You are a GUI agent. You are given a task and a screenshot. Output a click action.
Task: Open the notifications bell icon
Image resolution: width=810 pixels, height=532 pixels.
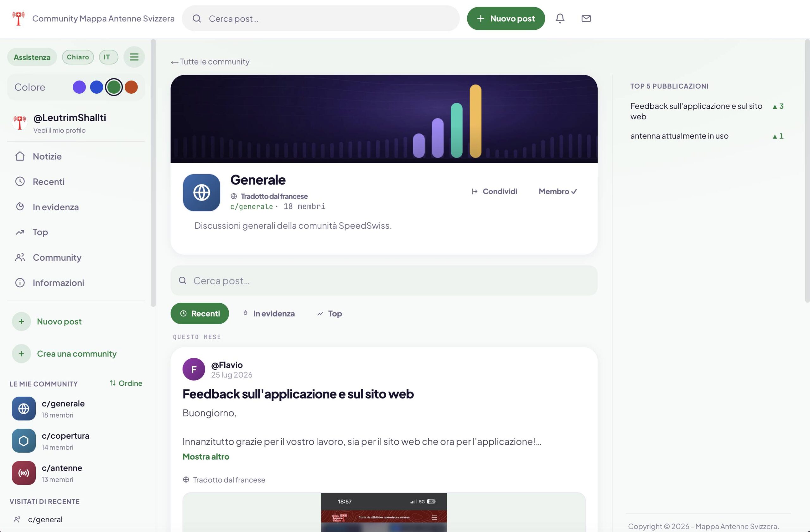[x=560, y=18]
